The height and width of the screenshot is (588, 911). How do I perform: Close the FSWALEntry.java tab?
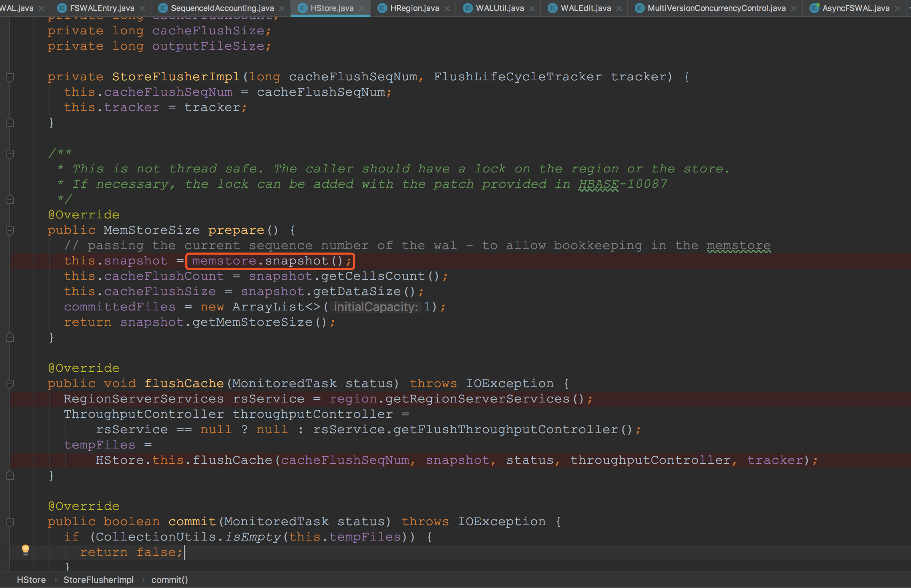coord(142,8)
